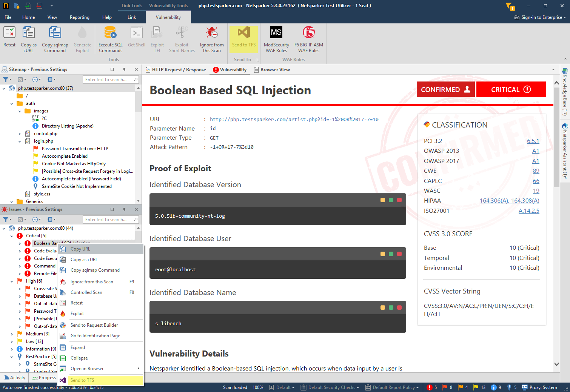The height and width of the screenshot is (392, 570).
Task: Expand the Critical [5] issues group
Action: 11,235
